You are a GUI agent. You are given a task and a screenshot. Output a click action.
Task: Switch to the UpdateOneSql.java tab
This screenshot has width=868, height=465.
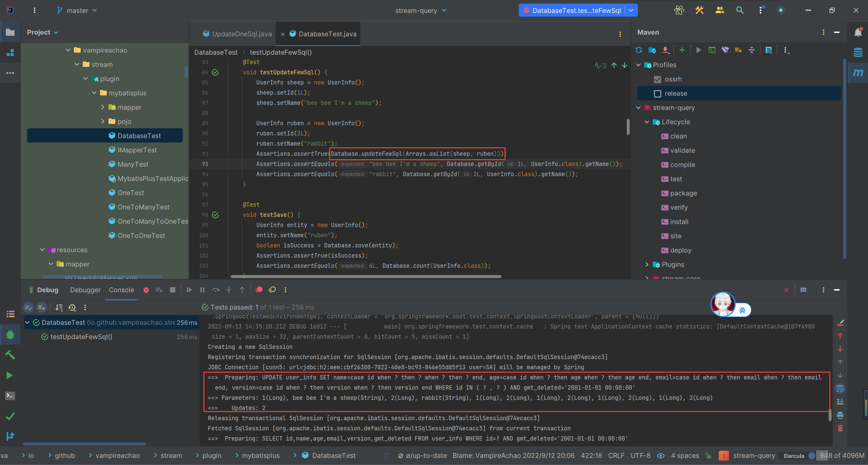click(237, 34)
